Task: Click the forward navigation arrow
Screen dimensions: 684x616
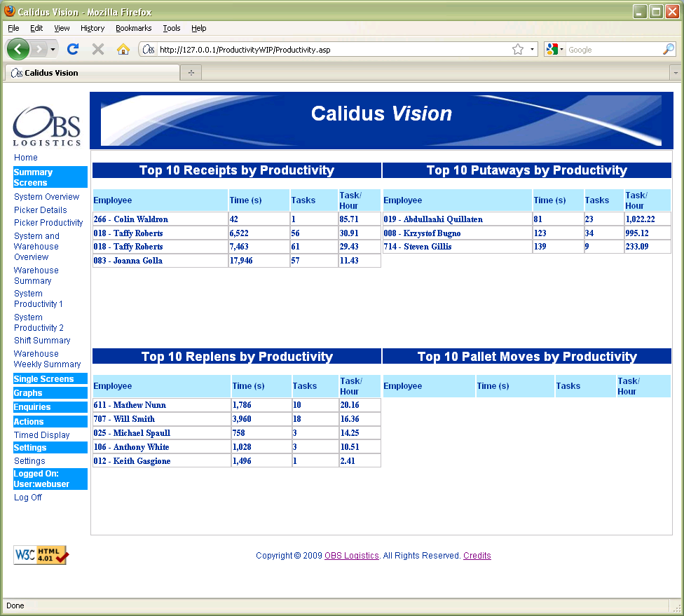Action: click(39, 49)
